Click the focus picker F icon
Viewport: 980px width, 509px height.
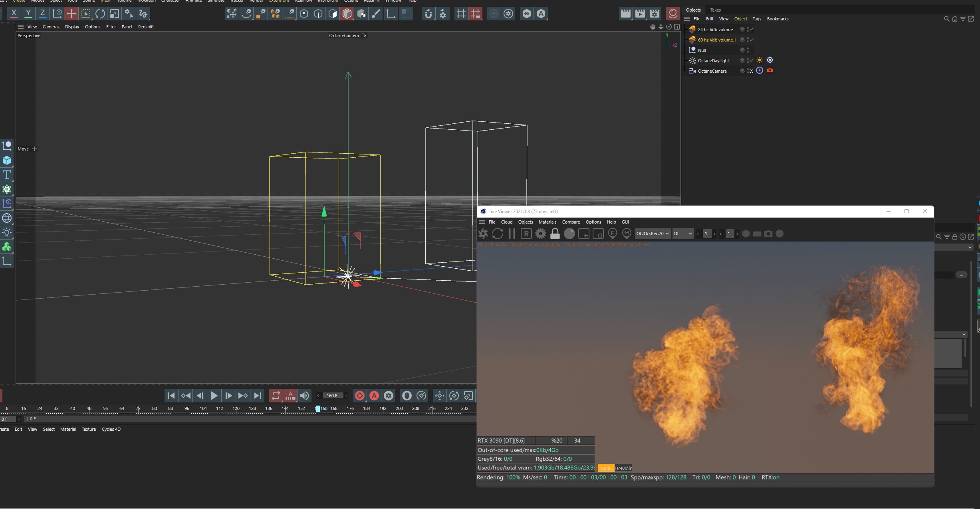coord(612,234)
